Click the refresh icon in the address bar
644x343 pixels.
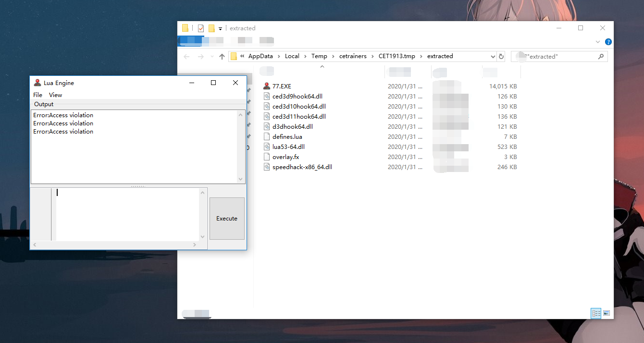(501, 56)
